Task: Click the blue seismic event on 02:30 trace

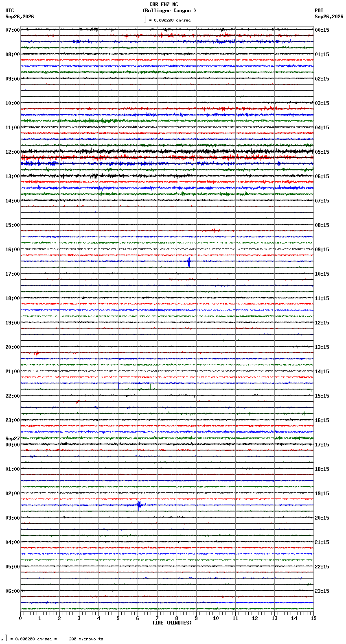Action: (x=139, y=505)
